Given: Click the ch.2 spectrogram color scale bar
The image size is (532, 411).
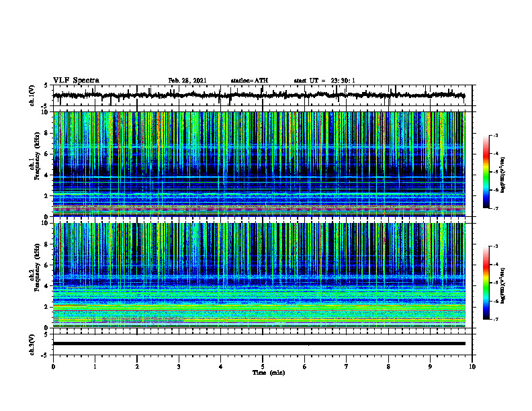Looking at the screenshot, I should coord(486,283).
